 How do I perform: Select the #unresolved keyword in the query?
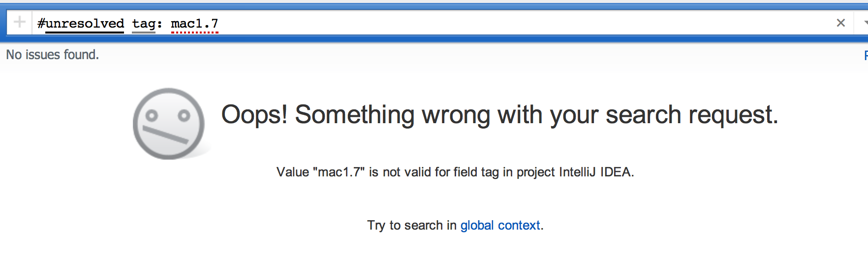(81, 24)
